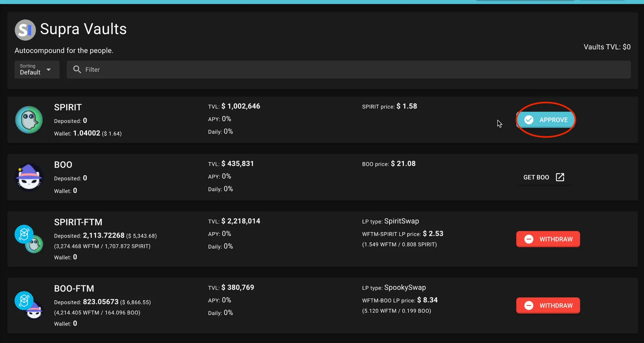Click the BOO TVL $ 435,831 value
This screenshot has width=644, height=343.
click(x=237, y=164)
